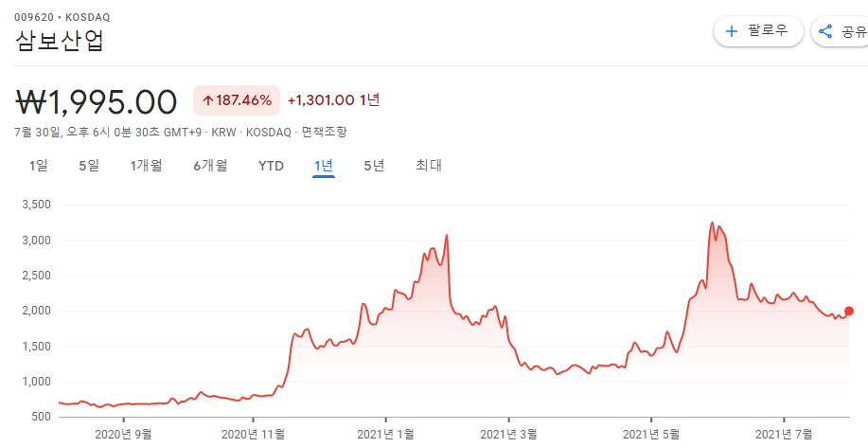Screen dimensions: 868x447
Task: Click the red endpoint dot on chart
Action: [x=849, y=311]
